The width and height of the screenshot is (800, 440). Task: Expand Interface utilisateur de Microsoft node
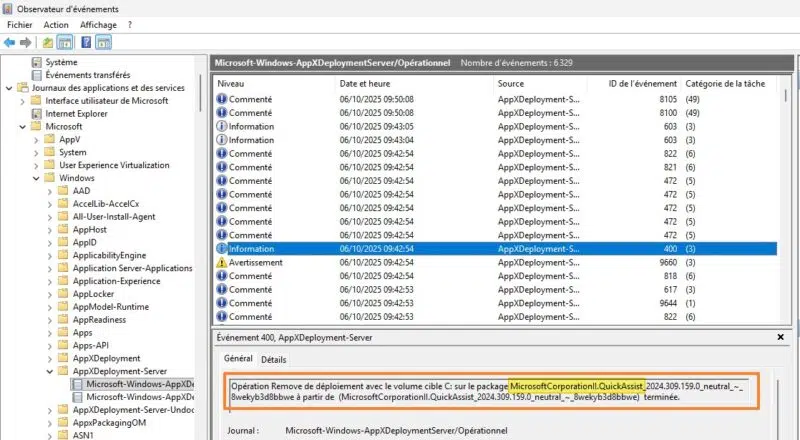pyautogui.click(x=22, y=101)
